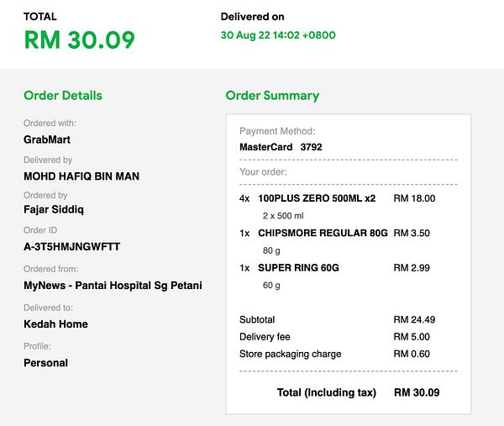
Task: Click MyNews - Pantai Hospital Sg Petani store
Action: point(113,285)
